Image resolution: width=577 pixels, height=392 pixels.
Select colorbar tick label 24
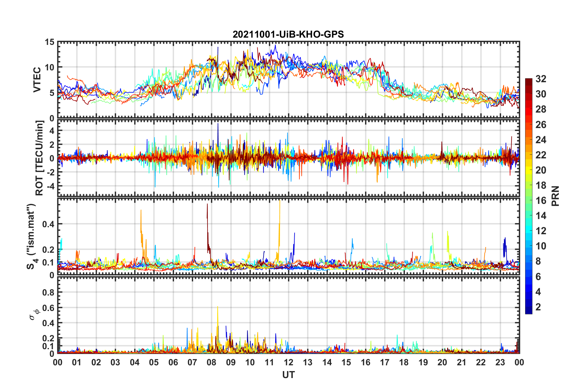pyautogui.click(x=541, y=140)
